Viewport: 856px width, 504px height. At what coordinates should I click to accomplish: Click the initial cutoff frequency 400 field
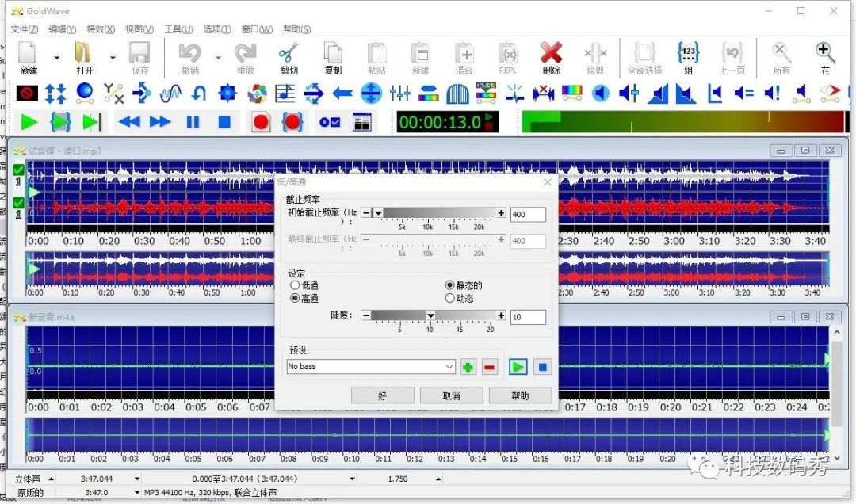(528, 214)
